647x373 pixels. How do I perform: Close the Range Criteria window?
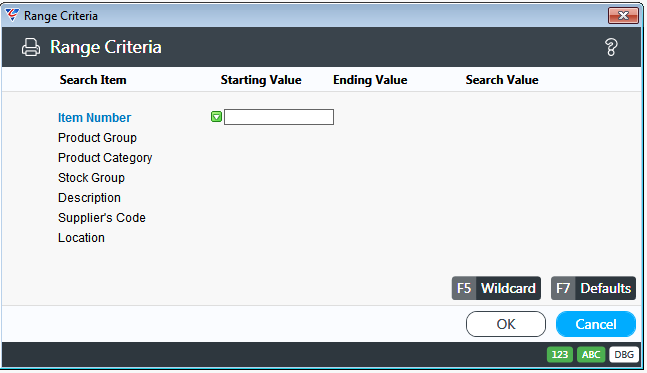click(x=623, y=16)
